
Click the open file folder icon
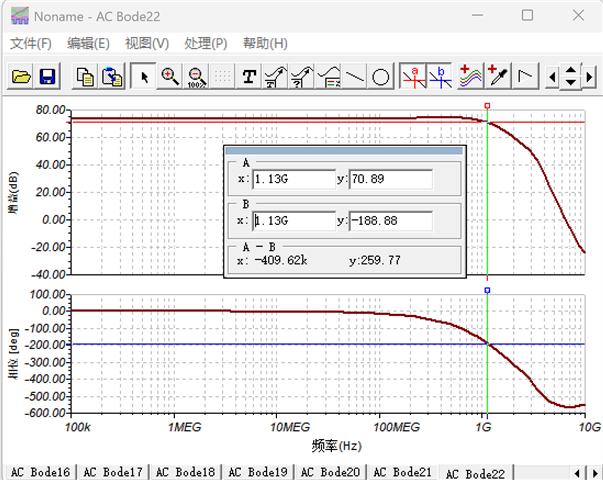21,76
